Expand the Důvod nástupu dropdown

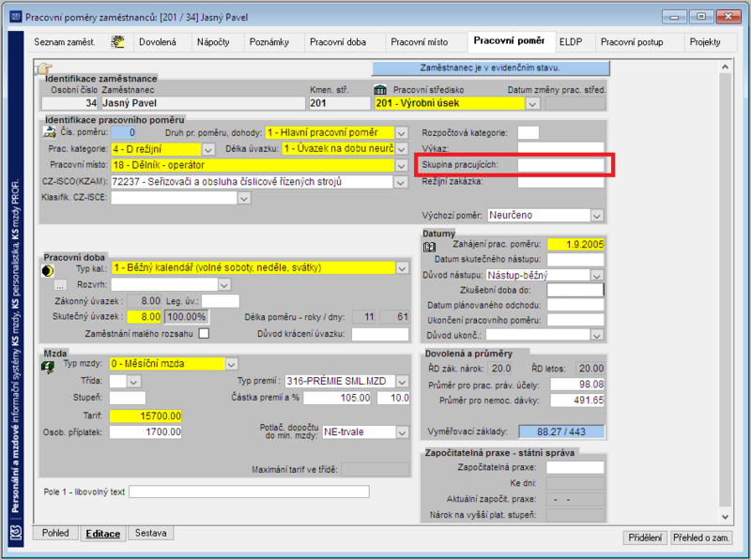[x=597, y=275]
